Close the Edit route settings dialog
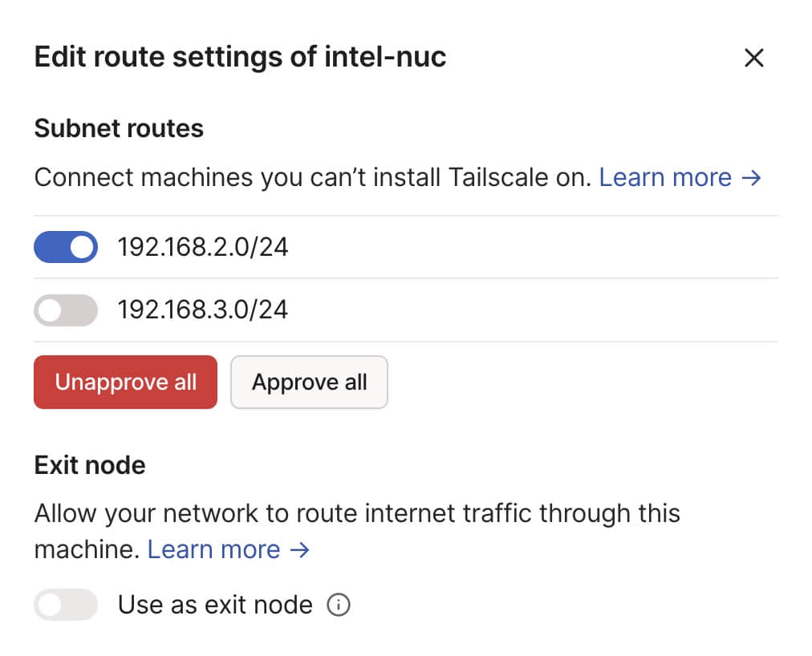 pyautogui.click(x=754, y=58)
